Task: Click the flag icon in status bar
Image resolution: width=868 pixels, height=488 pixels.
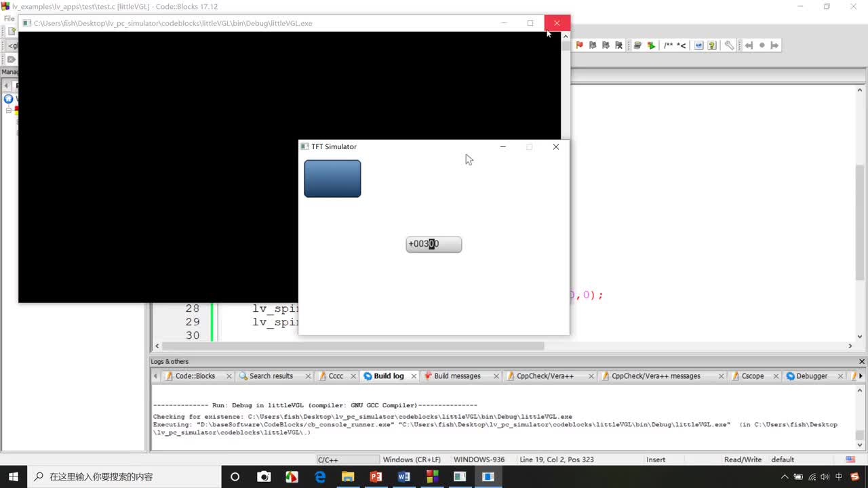Action: pos(851,460)
